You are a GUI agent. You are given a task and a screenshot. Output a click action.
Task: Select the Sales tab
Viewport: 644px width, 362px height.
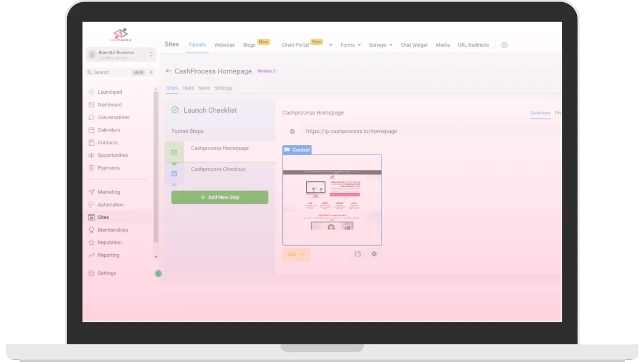[204, 88]
